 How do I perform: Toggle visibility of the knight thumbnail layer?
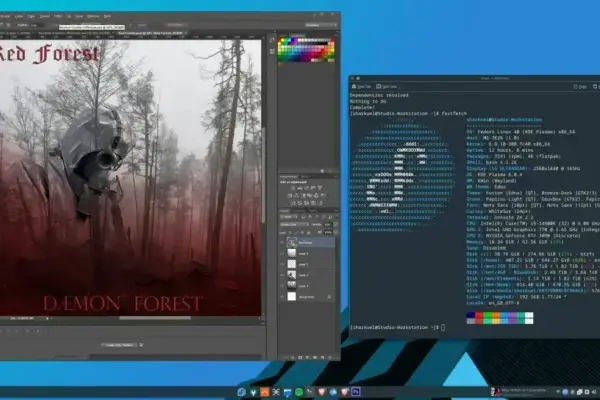pyautogui.click(x=282, y=275)
